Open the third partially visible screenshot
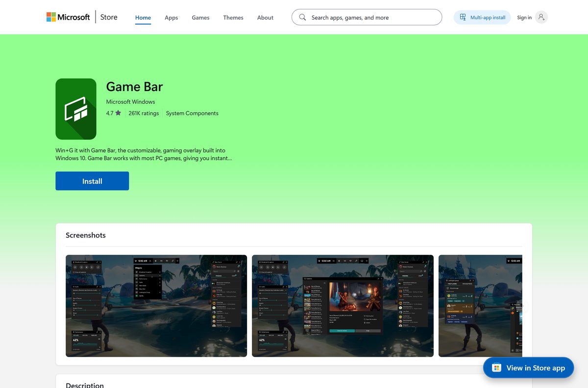Image resolution: width=588 pixels, height=388 pixels. [x=480, y=306]
